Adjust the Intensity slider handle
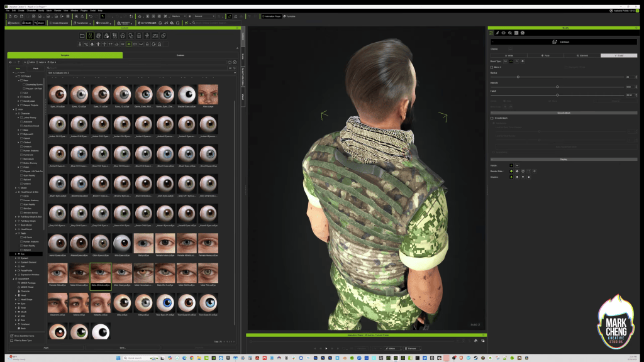This screenshot has height=362, width=644. point(557,87)
